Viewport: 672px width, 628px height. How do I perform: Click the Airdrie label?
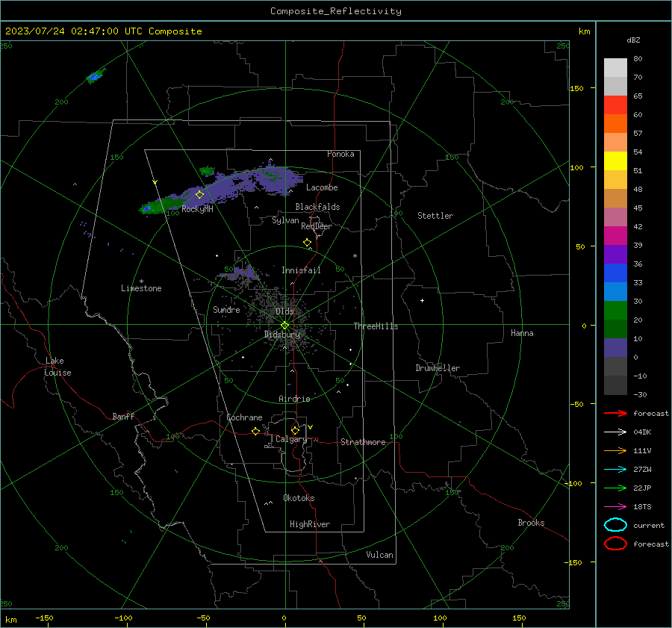point(294,399)
